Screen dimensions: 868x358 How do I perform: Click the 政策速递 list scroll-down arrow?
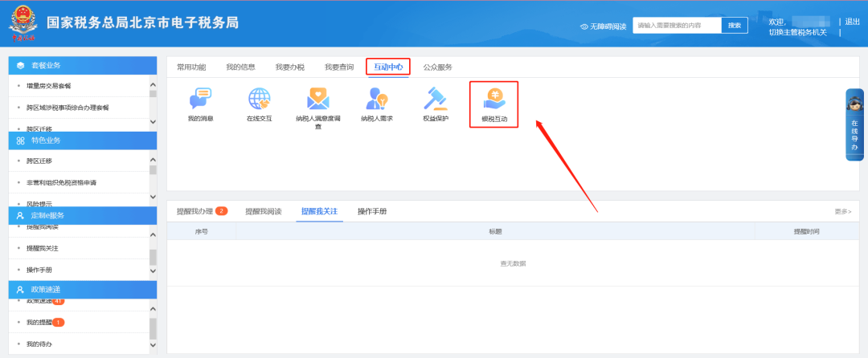(154, 344)
